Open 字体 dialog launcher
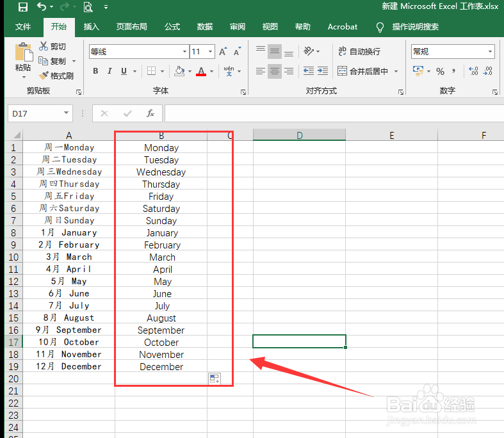 click(x=243, y=92)
